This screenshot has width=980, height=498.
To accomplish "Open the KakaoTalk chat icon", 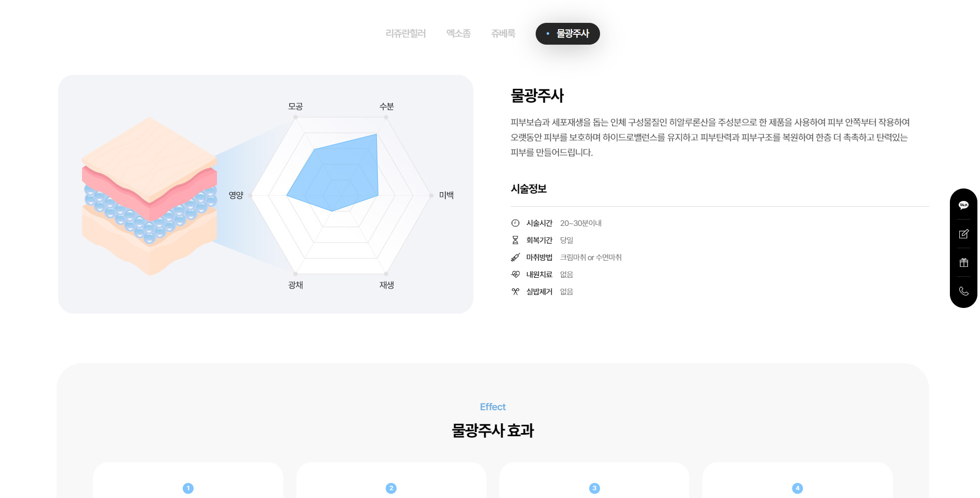I will coord(963,205).
